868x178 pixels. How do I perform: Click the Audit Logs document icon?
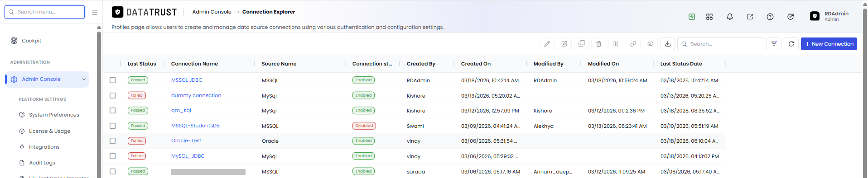pyautogui.click(x=22, y=163)
